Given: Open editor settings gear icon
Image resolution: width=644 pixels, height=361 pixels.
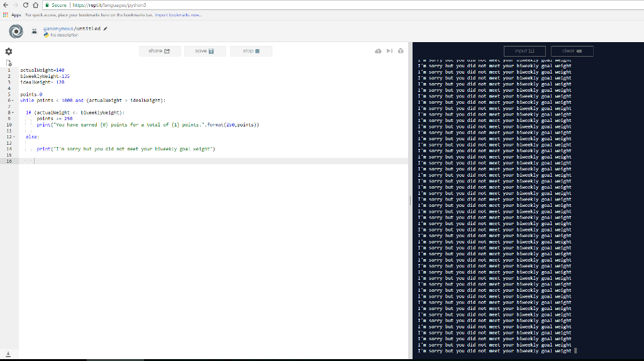Looking at the screenshot, I should coord(9,52).
